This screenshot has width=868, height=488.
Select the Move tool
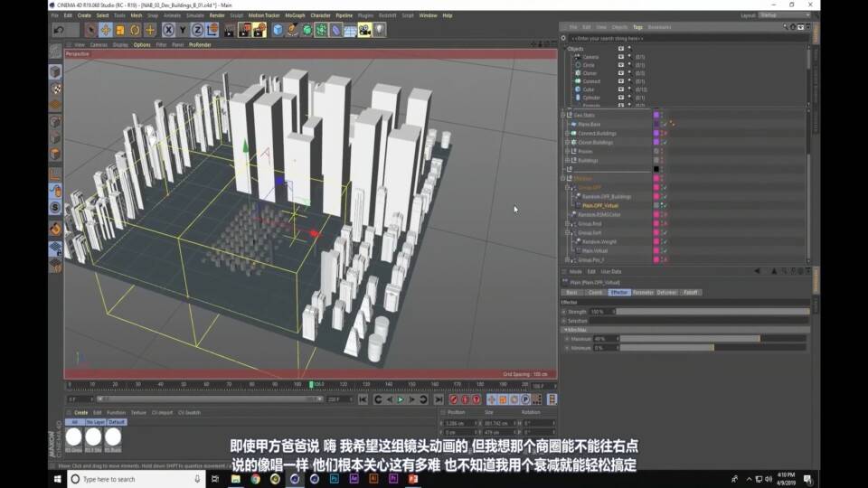[106, 30]
